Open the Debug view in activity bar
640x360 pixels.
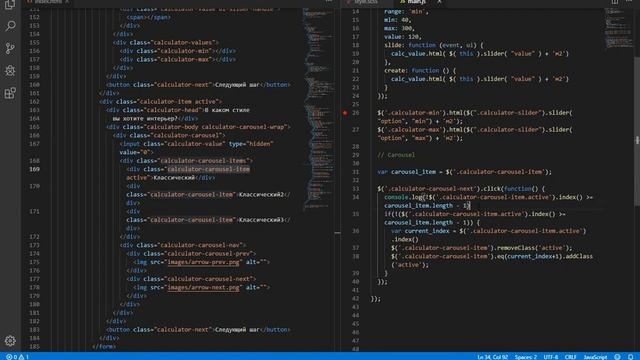(x=10, y=71)
